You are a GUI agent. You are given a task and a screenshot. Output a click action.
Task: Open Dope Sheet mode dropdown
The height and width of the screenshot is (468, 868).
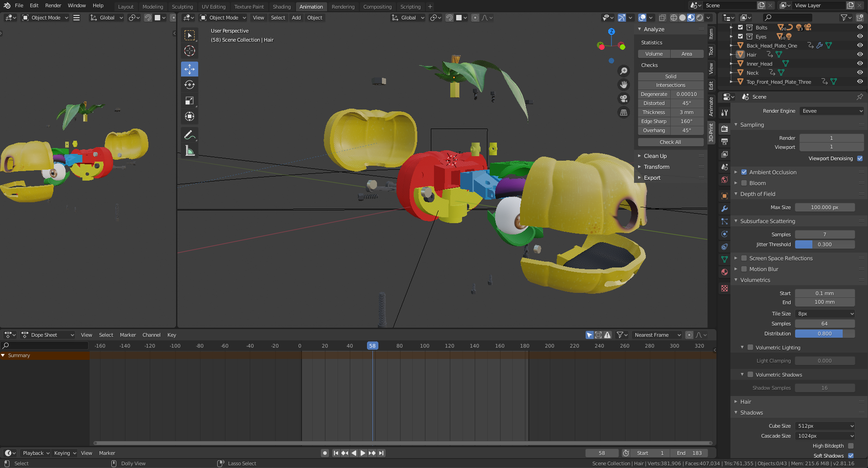click(x=48, y=335)
